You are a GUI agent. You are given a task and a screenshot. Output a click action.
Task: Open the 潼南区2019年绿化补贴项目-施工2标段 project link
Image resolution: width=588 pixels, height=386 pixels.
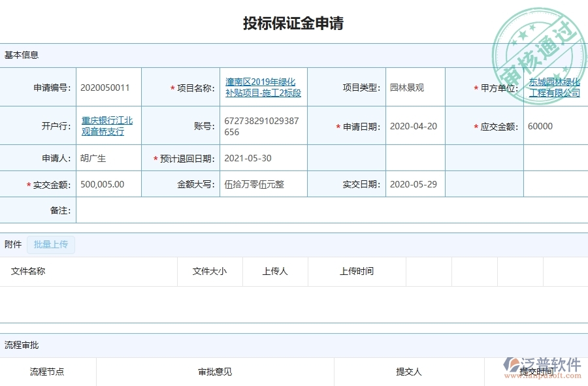(x=261, y=87)
